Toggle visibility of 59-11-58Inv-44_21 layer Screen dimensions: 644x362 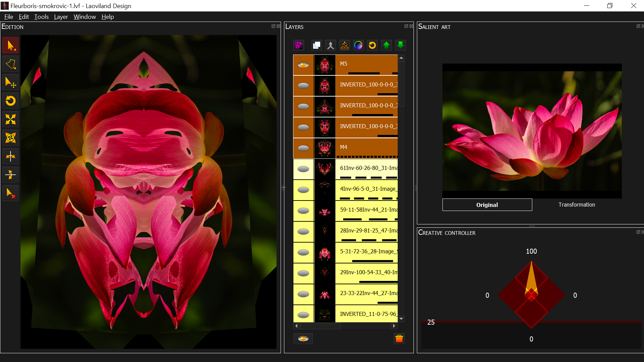[x=303, y=211]
